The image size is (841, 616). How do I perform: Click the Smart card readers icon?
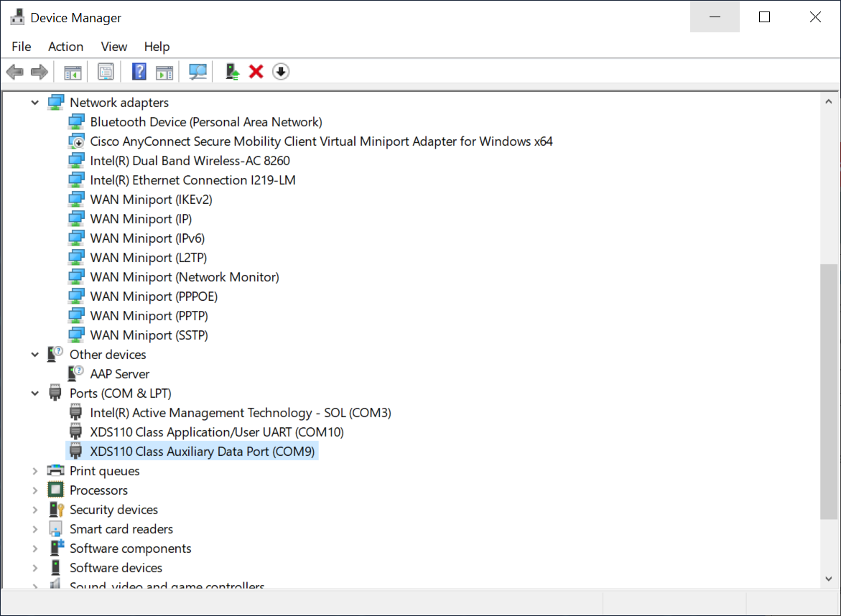coord(55,529)
